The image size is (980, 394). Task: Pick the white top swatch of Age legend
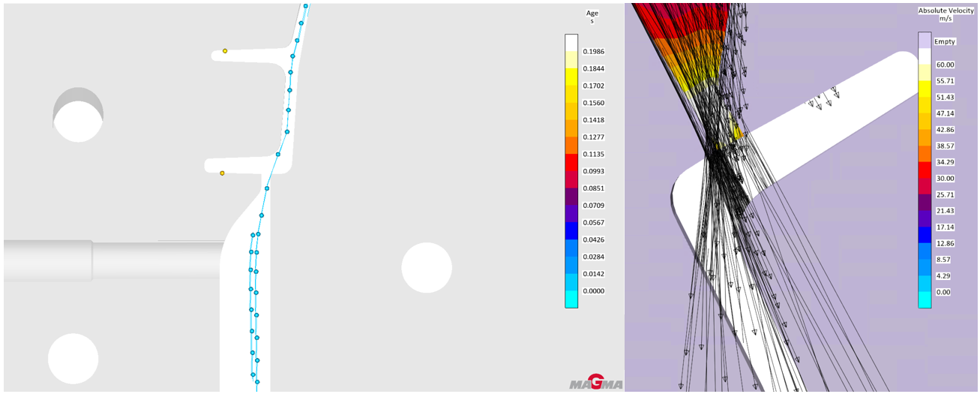coord(571,42)
